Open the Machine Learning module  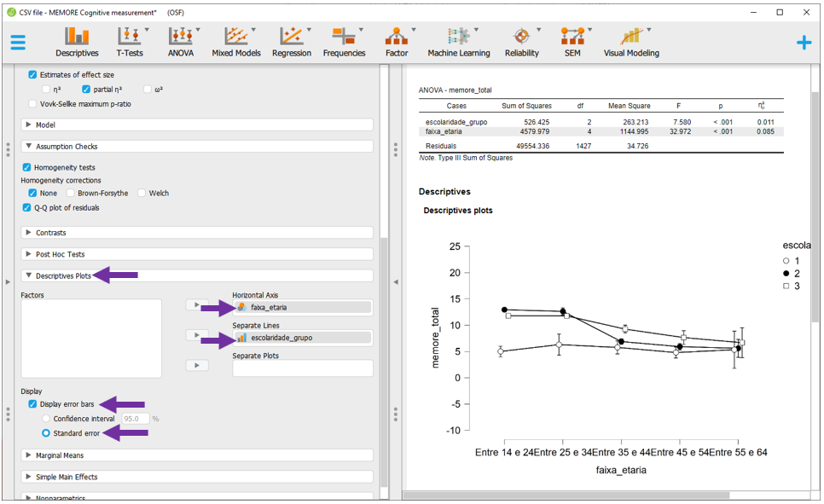tap(459, 42)
